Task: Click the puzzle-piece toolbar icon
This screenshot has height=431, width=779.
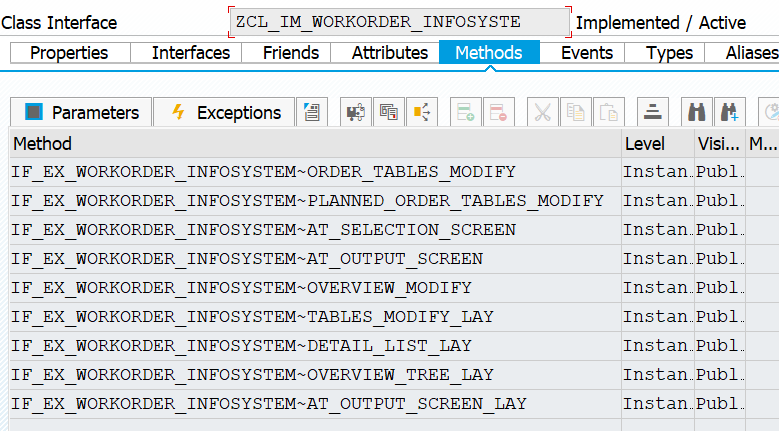Action: 356,112
